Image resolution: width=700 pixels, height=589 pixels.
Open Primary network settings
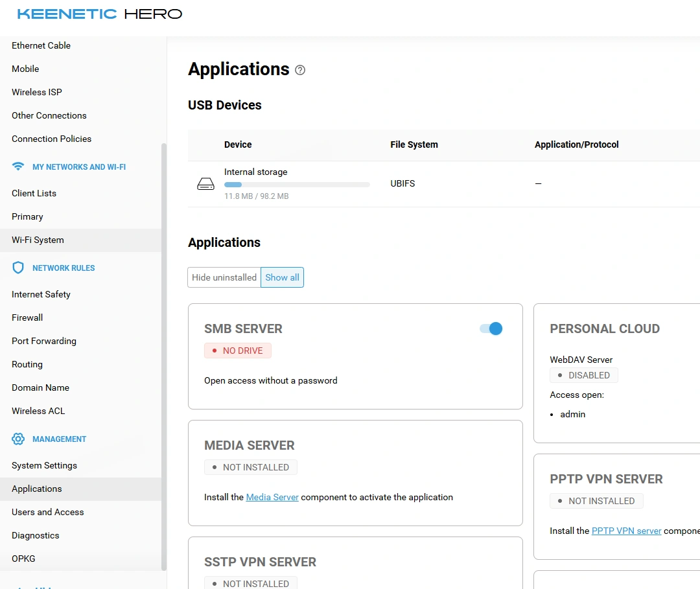click(27, 216)
